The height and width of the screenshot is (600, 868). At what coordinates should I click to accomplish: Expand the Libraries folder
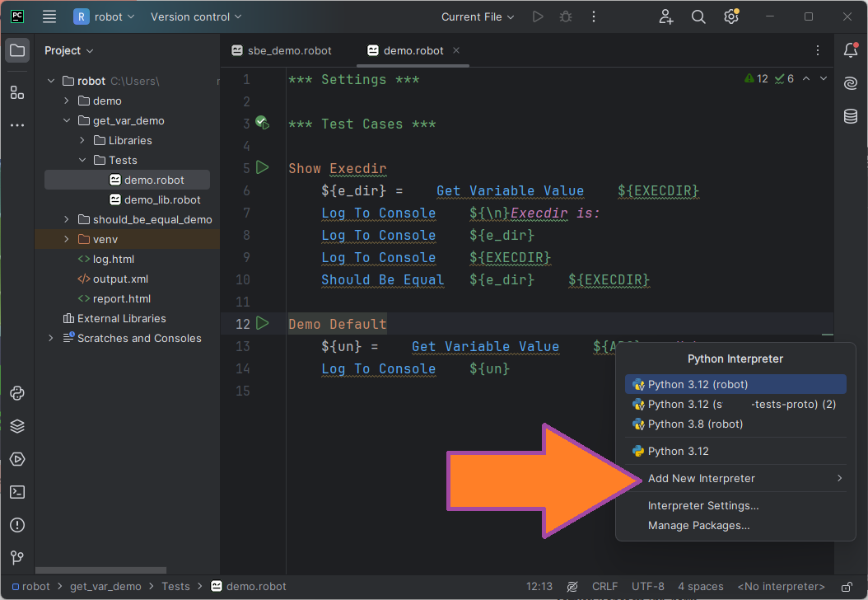82,140
